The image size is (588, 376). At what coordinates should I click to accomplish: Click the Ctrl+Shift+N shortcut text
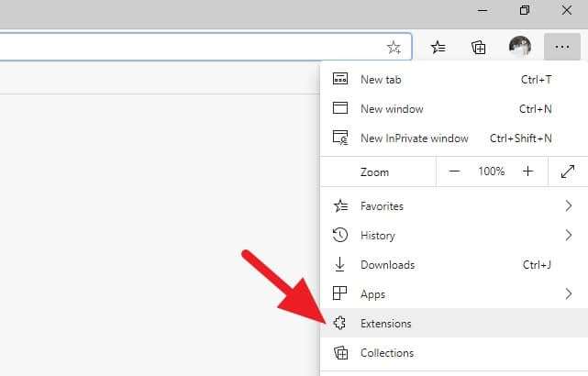pos(520,138)
